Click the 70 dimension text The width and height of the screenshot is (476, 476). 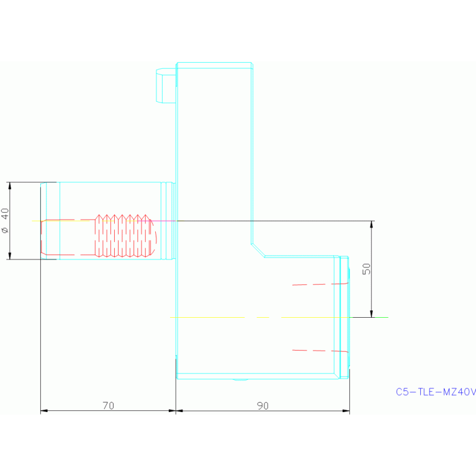pos(108,406)
